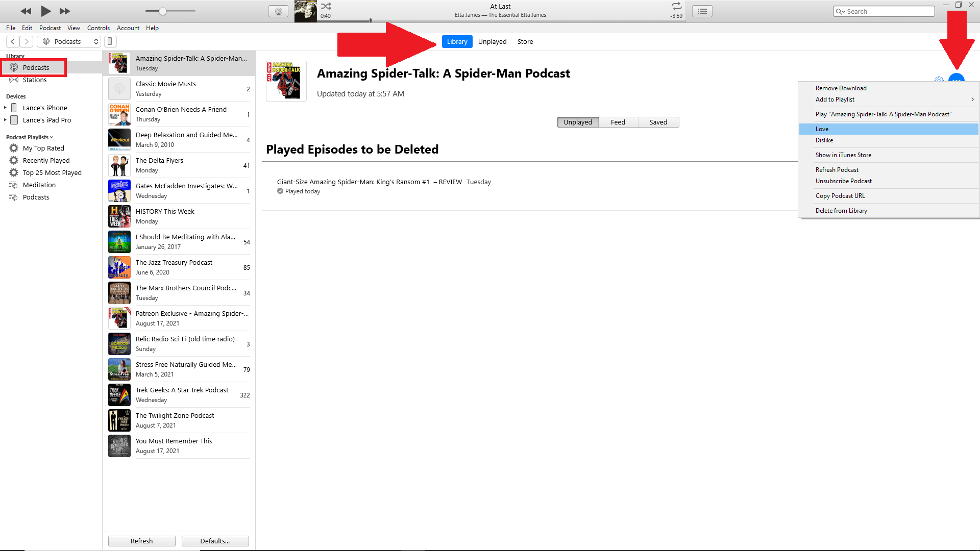The image size is (980, 551).
Task: Click the forward navigation arrow
Action: pos(27,42)
